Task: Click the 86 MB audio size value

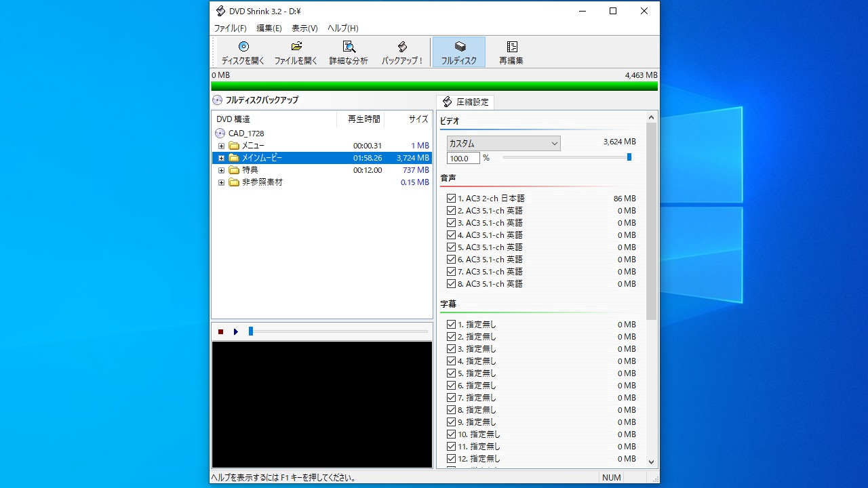Action: pyautogui.click(x=625, y=199)
